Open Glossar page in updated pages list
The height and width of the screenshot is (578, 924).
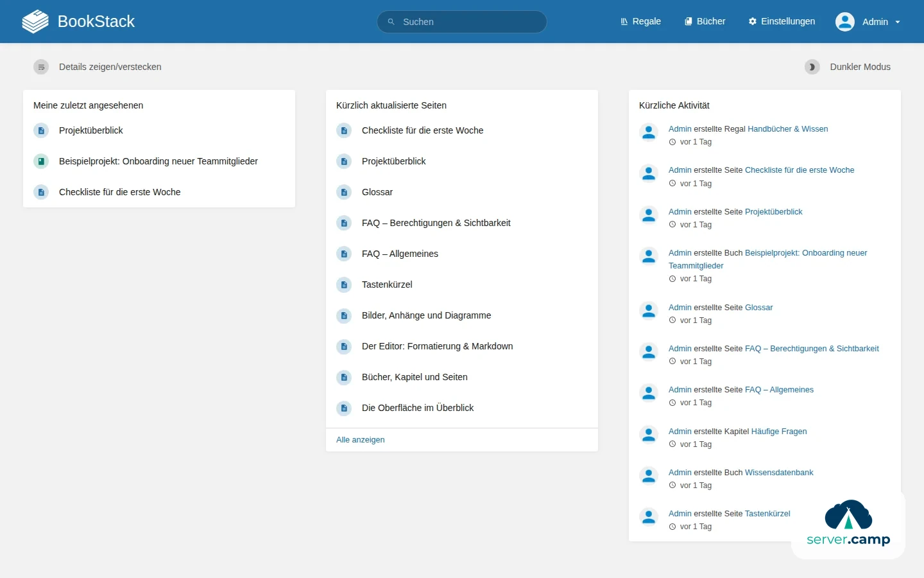377,192
